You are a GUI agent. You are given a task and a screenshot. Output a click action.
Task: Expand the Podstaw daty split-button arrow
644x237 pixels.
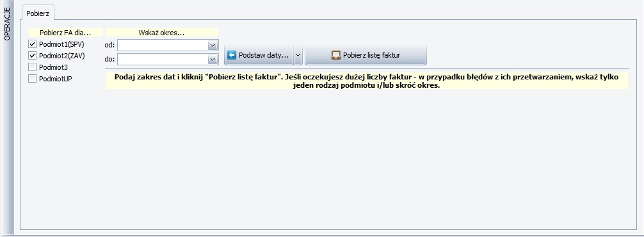298,55
